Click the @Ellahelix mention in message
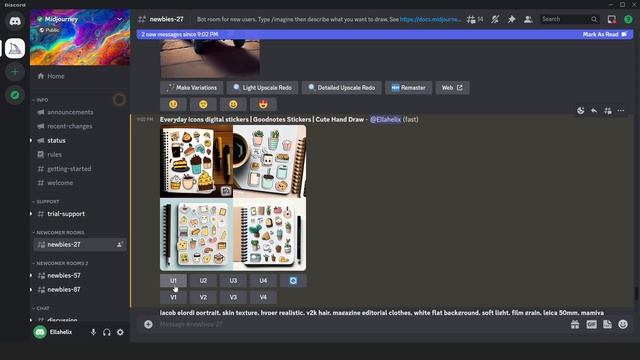The width and height of the screenshot is (640, 360). [385, 120]
